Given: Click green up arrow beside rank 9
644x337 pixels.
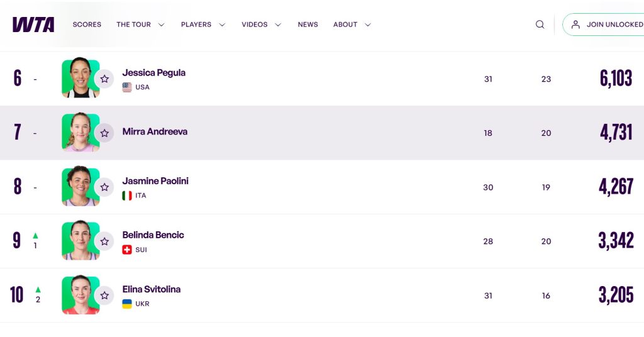Looking at the screenshot, I should pos(35,236).
